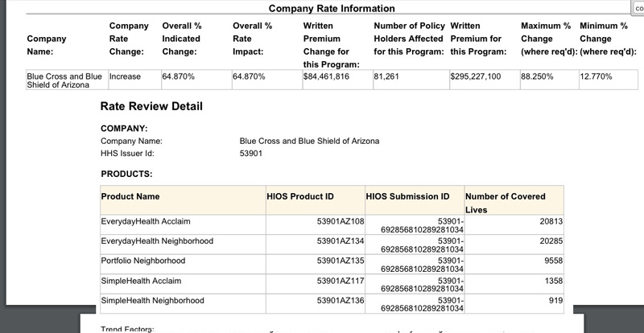The height and width of the screenshot is (333, 644).
Task: Click the partially visible 'co' button at top right
Action: tap(638, 6)
